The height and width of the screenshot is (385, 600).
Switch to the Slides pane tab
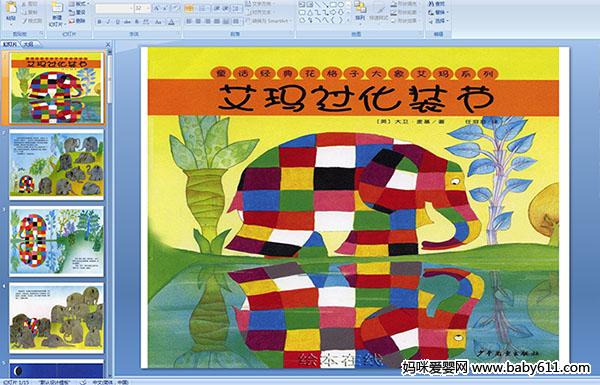(10, 44)
